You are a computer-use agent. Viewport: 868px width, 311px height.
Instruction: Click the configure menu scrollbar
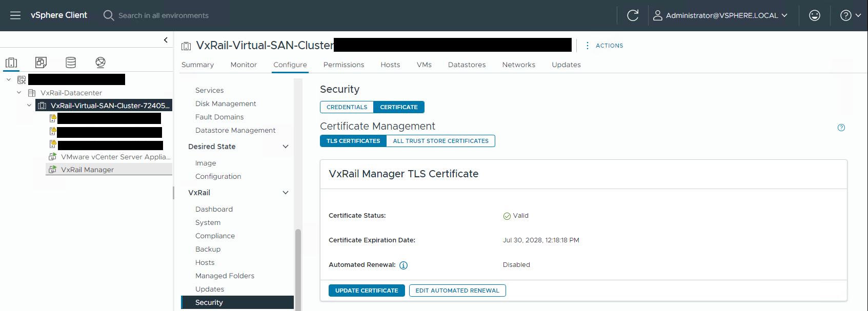(298, 269)
